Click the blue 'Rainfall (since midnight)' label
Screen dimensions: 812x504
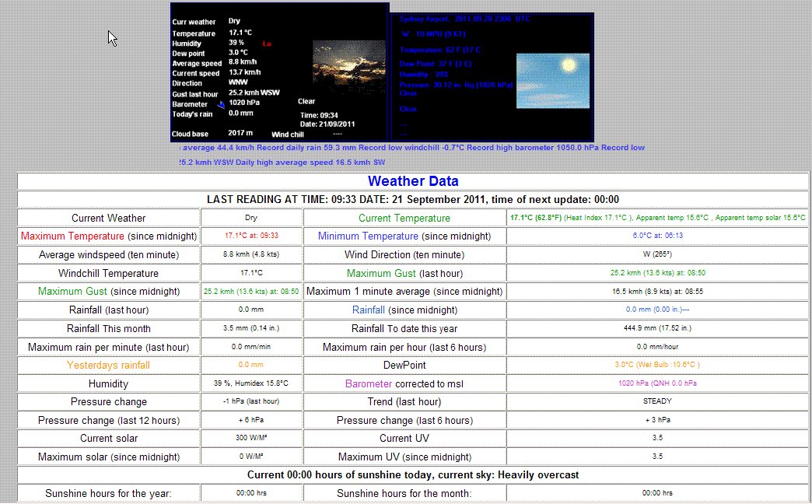tap(404, 310)
